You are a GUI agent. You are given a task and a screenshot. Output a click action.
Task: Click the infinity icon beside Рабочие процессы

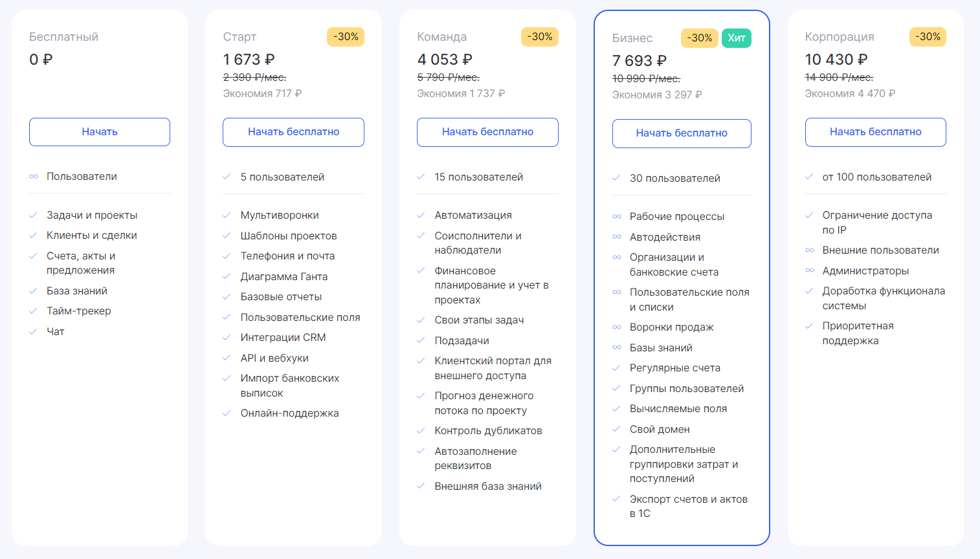[x=617, y=217]
